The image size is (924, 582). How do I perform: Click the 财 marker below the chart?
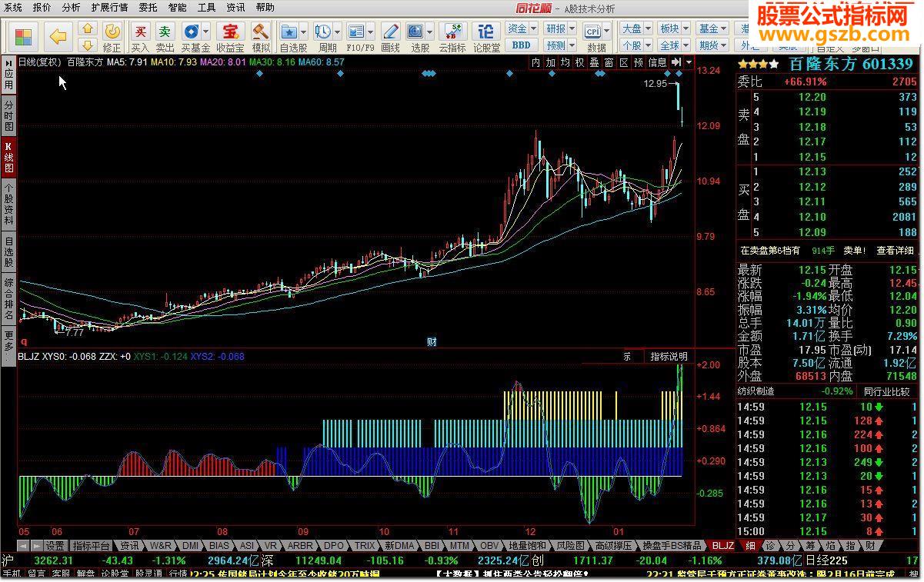(x=432, y=341)
